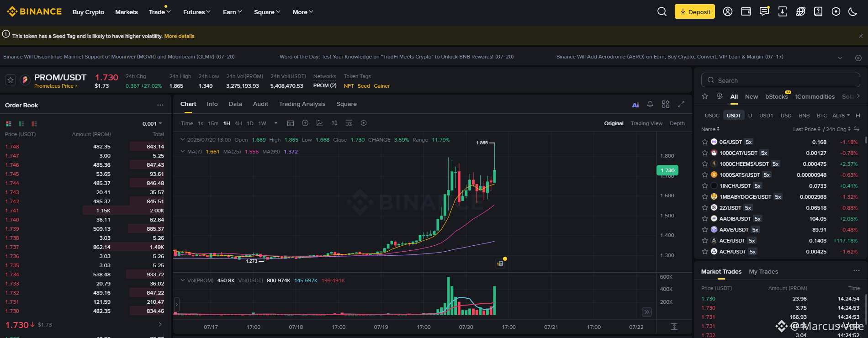Open the user profile icon
The width and height of the screenshot is (868, 338).
click(x=728, y=12)
